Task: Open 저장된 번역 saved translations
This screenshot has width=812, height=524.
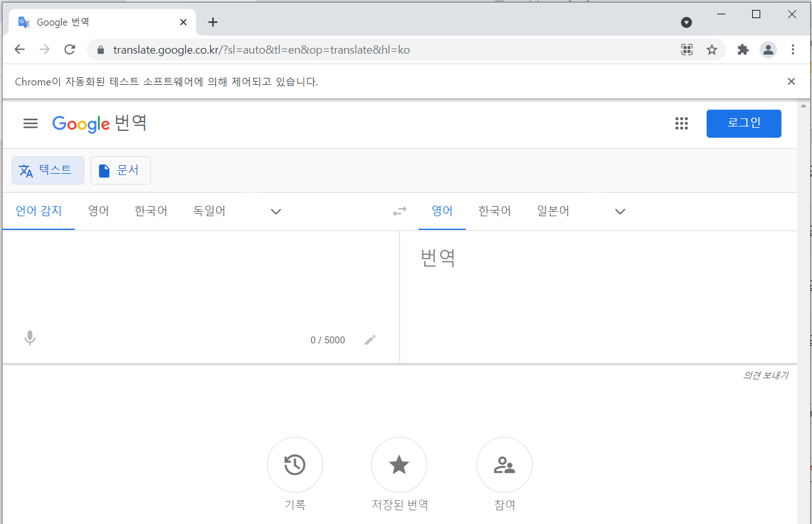Action: tap(399, 465)
